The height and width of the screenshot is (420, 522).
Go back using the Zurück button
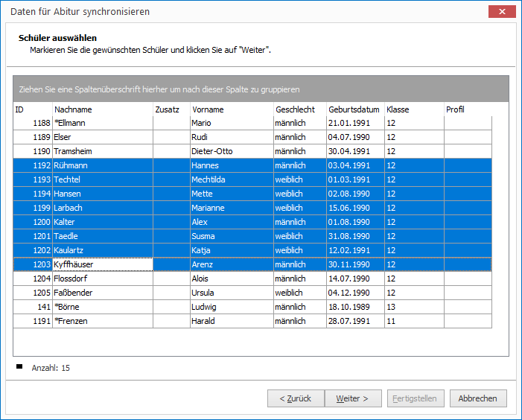[296, 398]
